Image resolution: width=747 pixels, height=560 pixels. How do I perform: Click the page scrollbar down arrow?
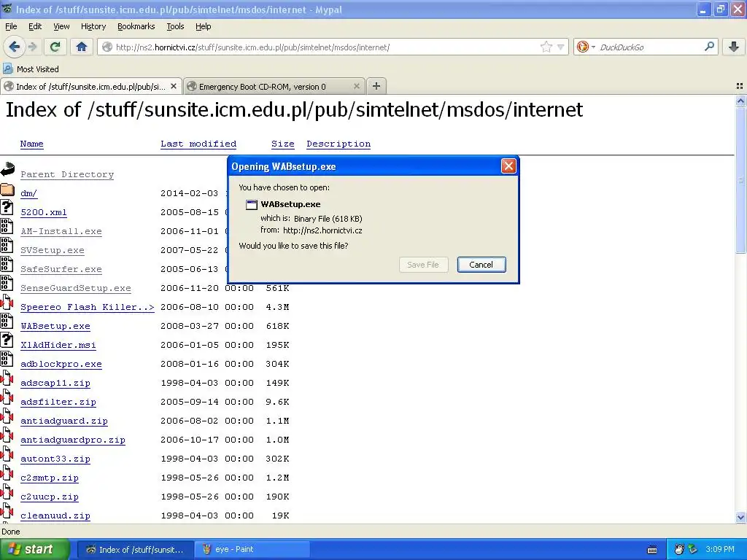[740, 517]
